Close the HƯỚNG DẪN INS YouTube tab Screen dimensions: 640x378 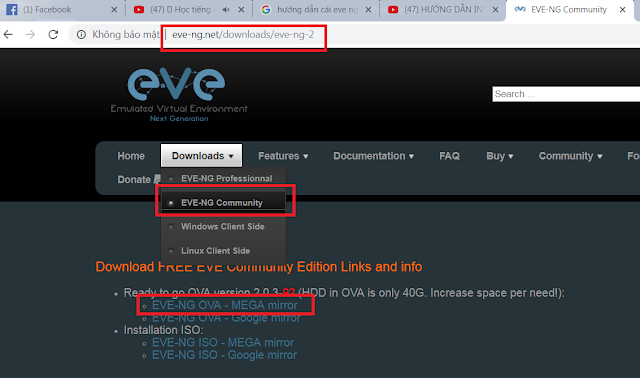495,10
